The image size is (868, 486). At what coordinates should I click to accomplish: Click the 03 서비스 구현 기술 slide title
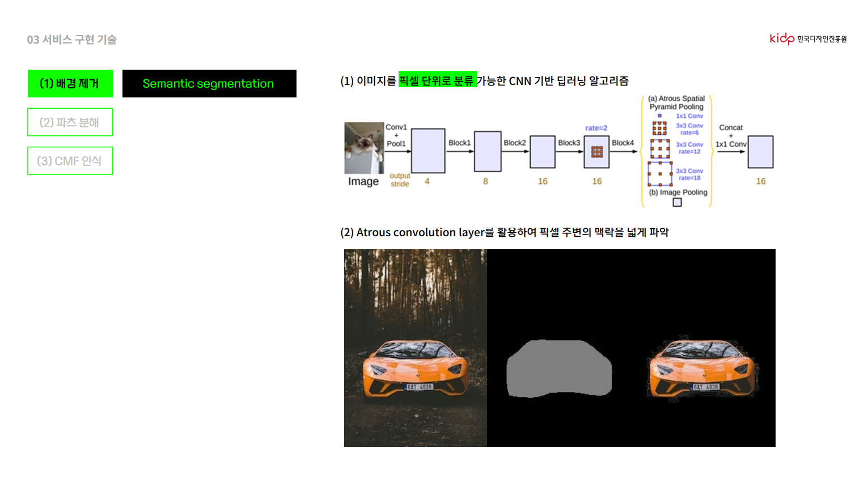coord(72,40)
